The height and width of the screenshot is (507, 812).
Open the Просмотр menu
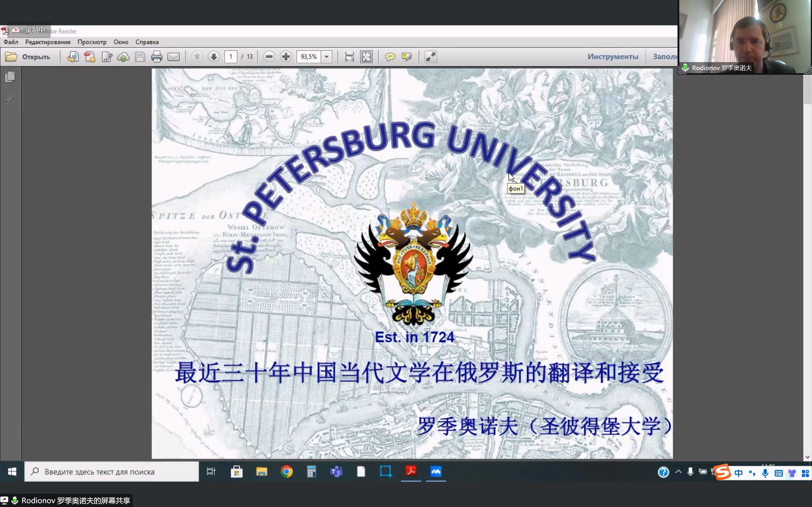click(x=92, y=42)
